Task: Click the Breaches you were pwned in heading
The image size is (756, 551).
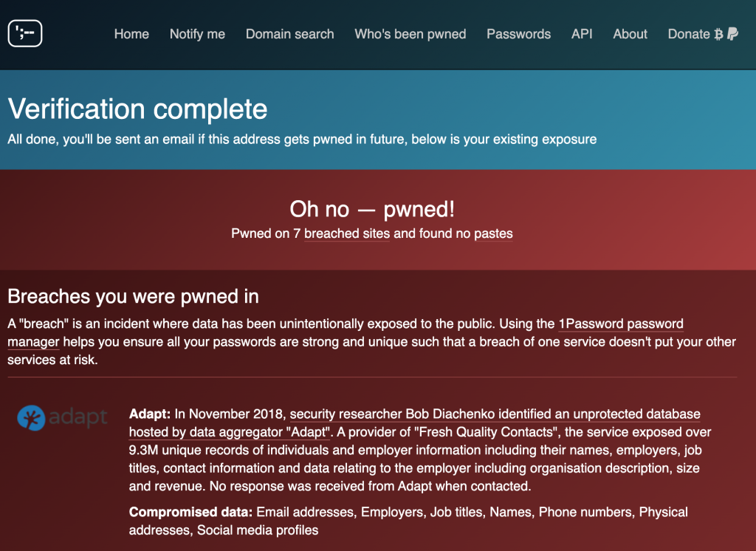Action: [132, 296]
